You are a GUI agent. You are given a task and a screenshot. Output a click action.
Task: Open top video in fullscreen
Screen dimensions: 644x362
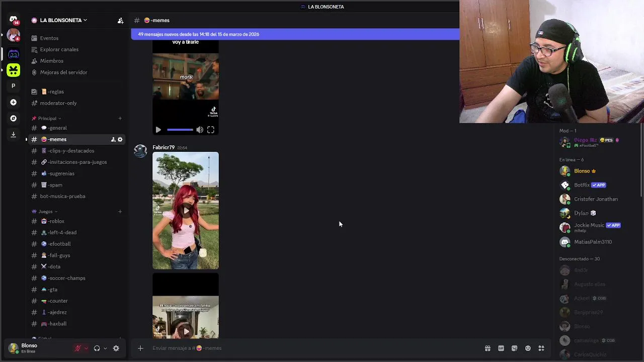click(211, 130)
